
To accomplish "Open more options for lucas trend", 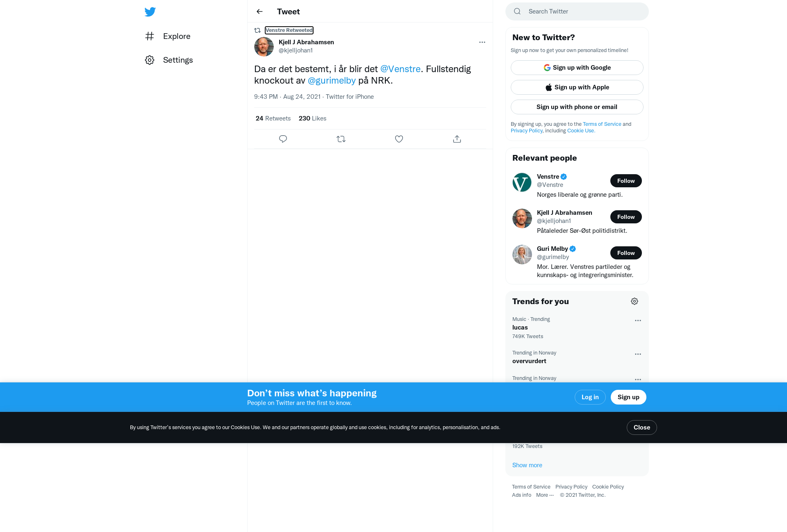I will [x=638, y=321].
